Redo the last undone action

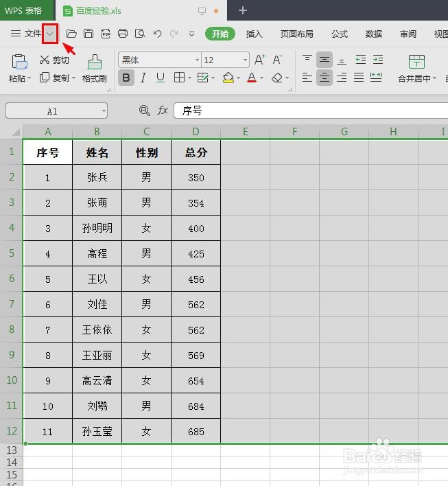[174, 34]
